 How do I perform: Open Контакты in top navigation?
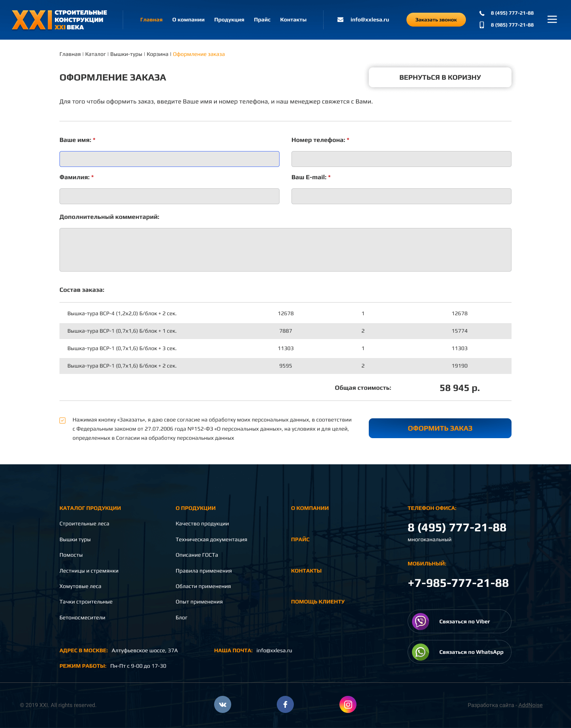[293, 20]
